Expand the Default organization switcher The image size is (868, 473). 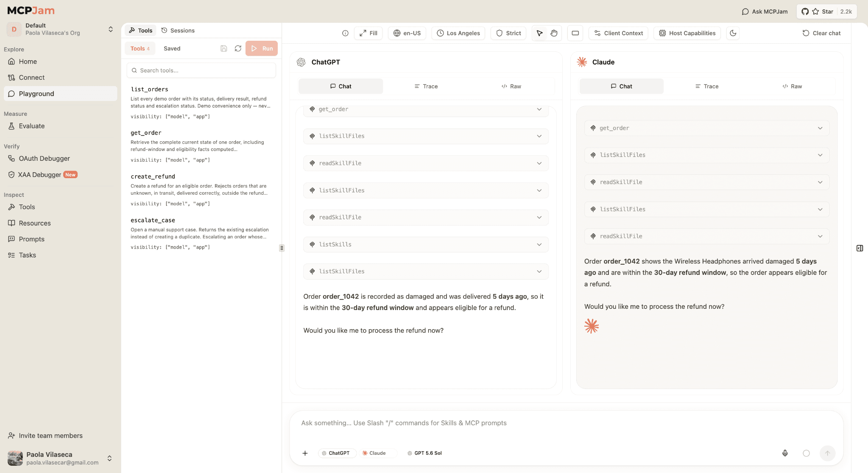click(60, 29)
